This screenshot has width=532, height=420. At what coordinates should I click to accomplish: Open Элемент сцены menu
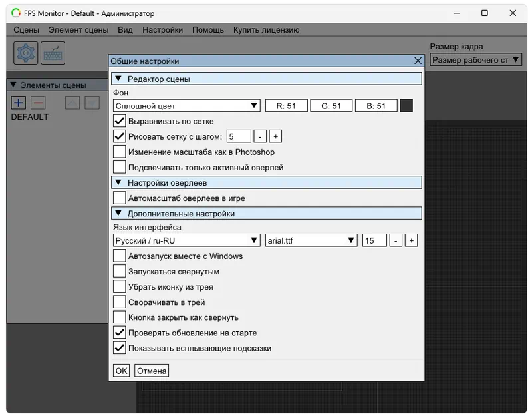pos(78,30)
